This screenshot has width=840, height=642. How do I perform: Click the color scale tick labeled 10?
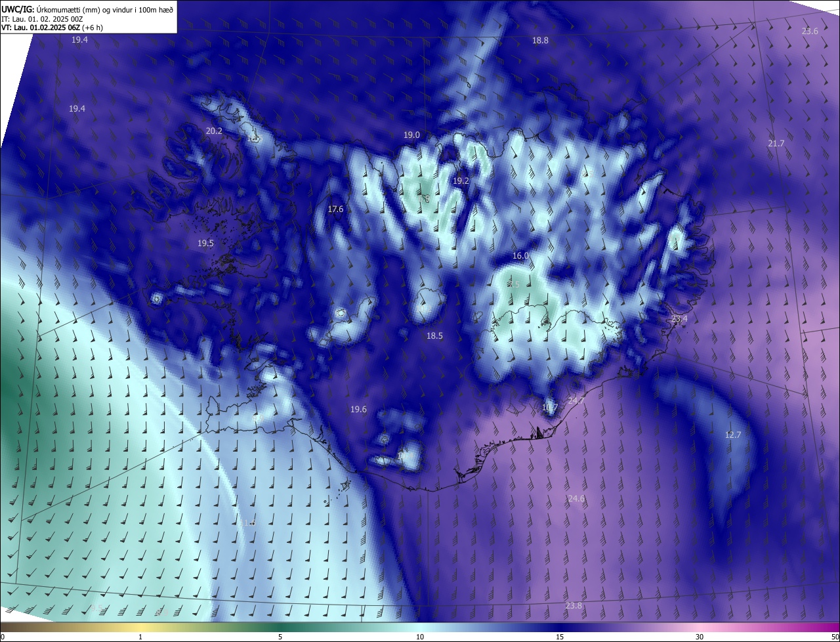(x=420, y=637)
